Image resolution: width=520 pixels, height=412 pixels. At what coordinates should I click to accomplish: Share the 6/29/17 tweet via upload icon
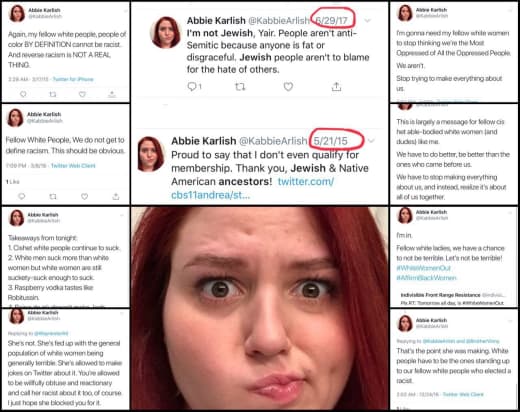click(x=336, y=87)
